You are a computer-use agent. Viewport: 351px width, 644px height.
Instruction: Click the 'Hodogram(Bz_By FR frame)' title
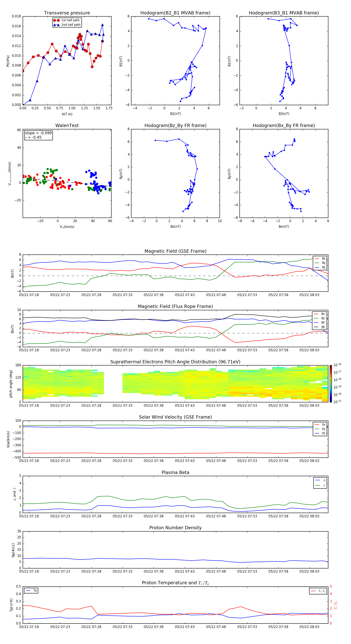[175, 125]
